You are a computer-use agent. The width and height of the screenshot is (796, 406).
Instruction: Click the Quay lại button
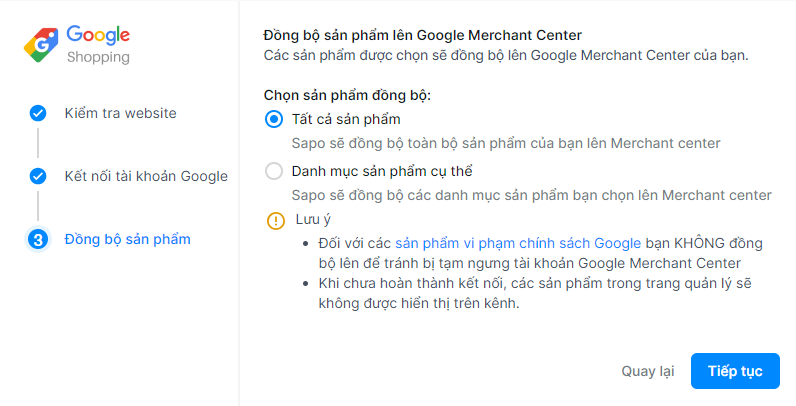tap(648, 371)
